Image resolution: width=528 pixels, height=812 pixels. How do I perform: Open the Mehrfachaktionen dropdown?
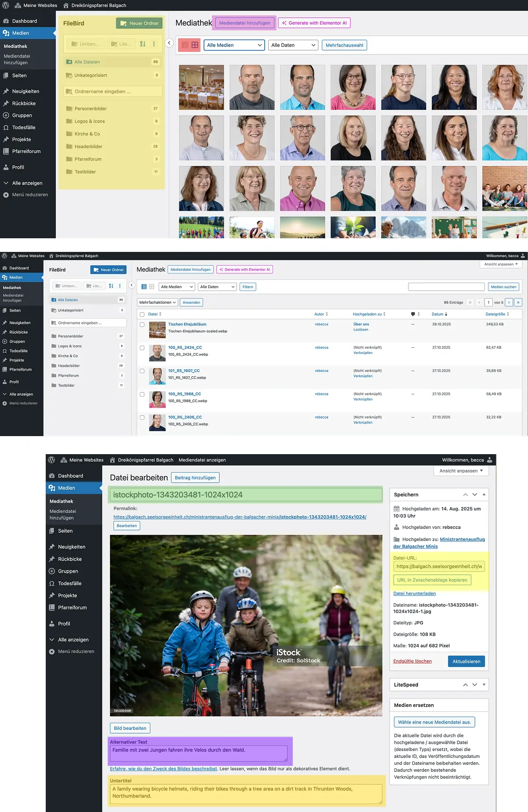pos(158,302)
